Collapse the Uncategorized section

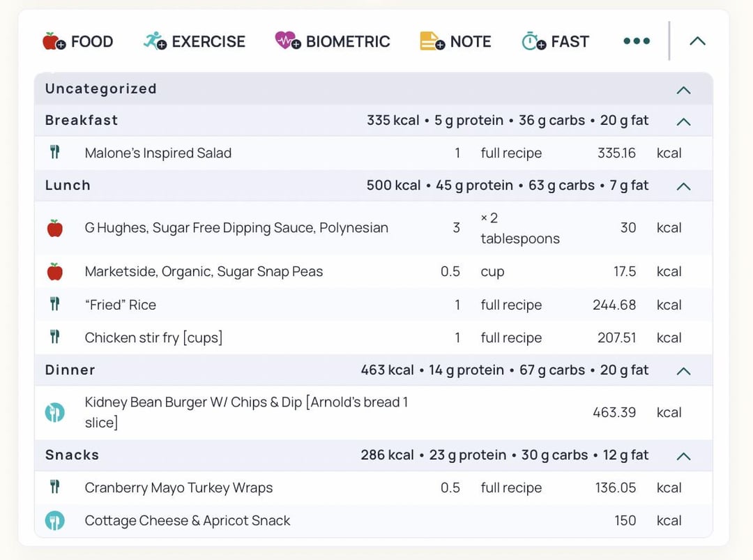point(683,90)
